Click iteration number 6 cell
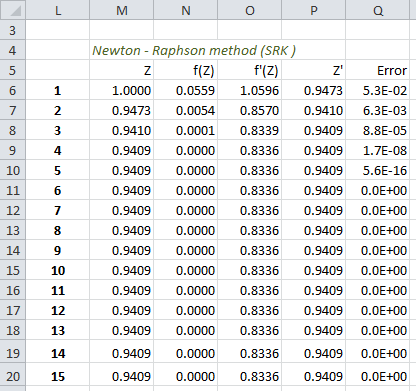Image resolution: width=416 pixels, height=391 pixels. [x=58, y=190]
